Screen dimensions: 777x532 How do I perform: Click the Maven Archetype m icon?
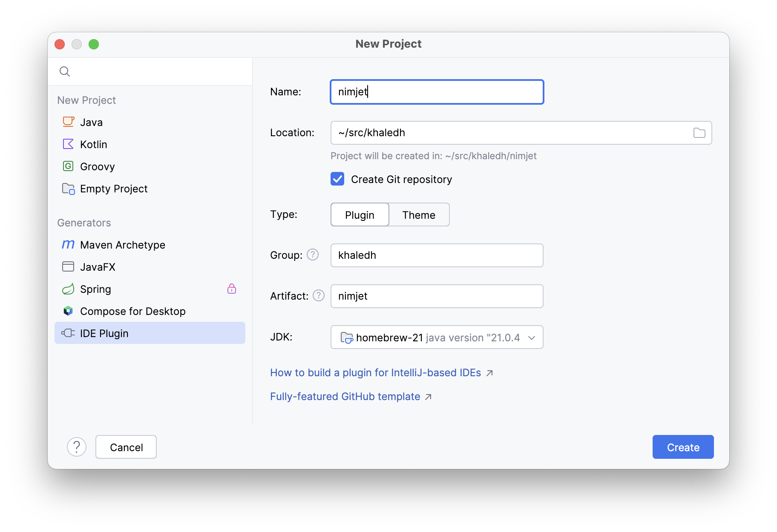[68, 244]
